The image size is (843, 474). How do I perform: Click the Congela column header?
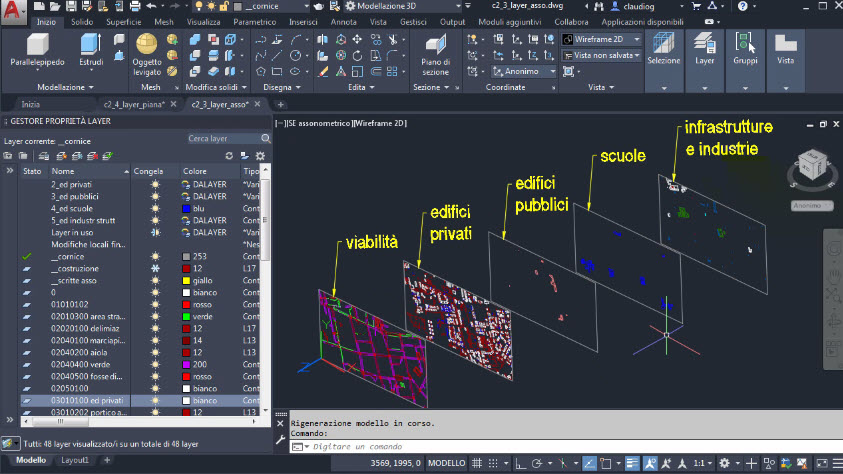tap(154, 171)
